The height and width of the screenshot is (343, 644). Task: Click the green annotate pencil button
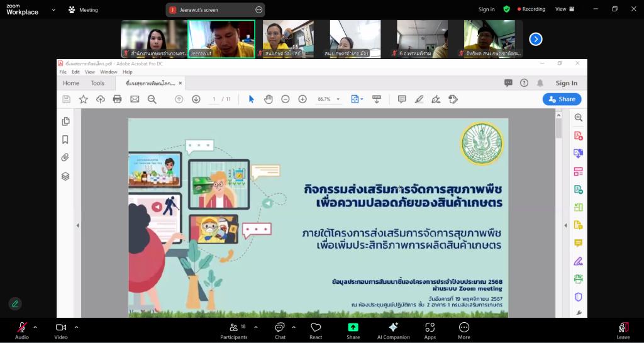pyautogui.click(x=15, y=303)
